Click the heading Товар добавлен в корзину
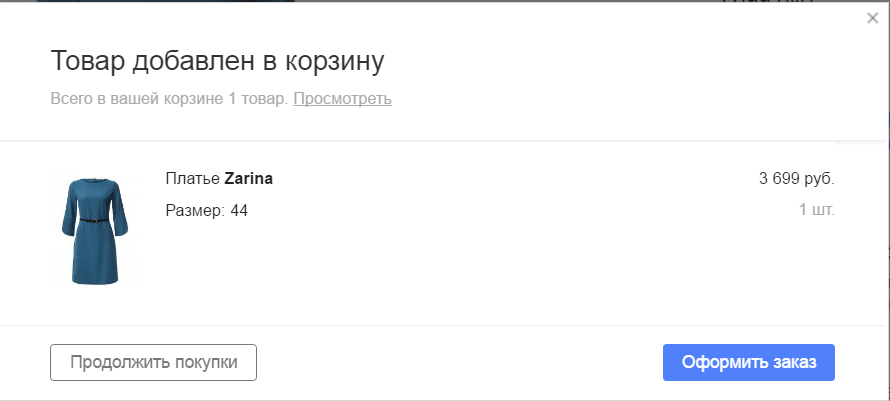 pyautogui.click(x=217, y=61)
